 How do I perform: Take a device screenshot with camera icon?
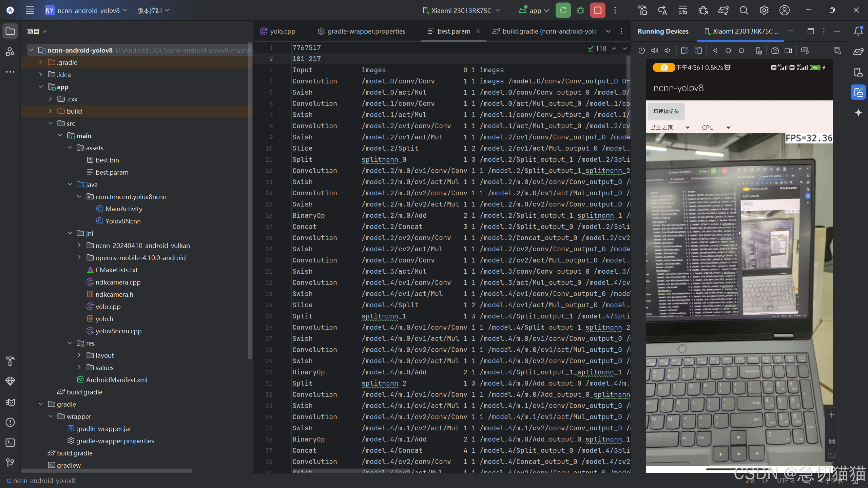[775, 51]
